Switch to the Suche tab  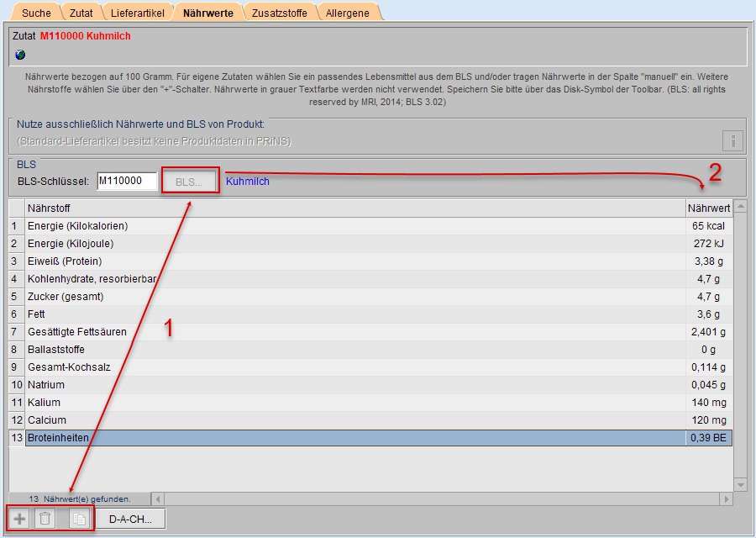[36, 13]
